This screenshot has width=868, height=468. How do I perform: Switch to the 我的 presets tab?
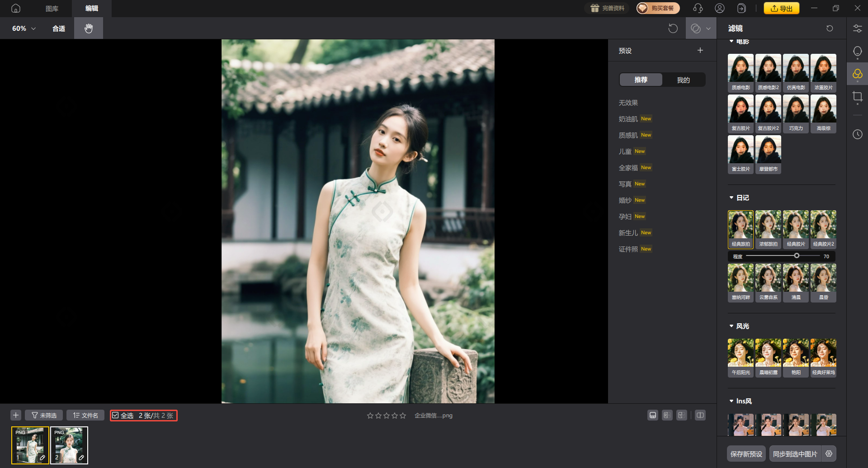(x=683, y=80)
